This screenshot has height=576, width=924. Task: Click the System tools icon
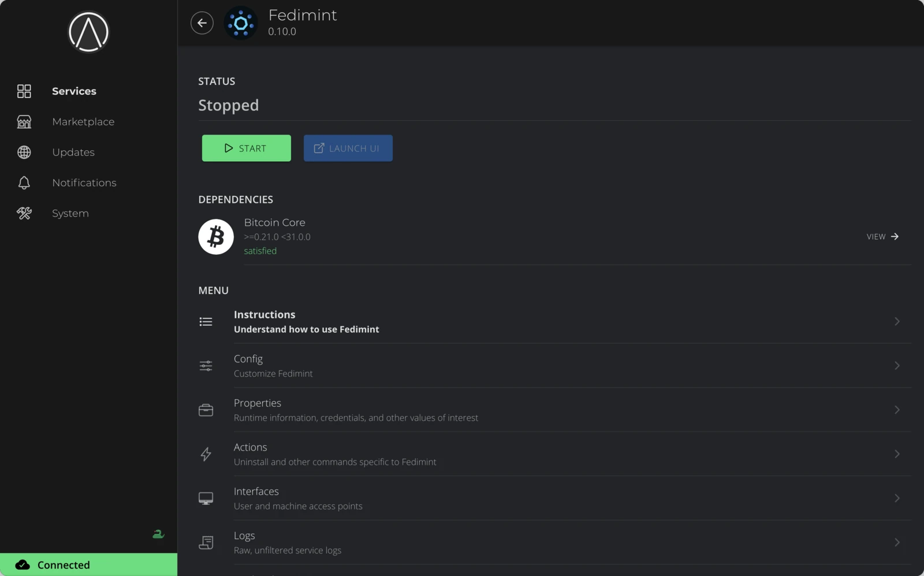click(24, 213)
